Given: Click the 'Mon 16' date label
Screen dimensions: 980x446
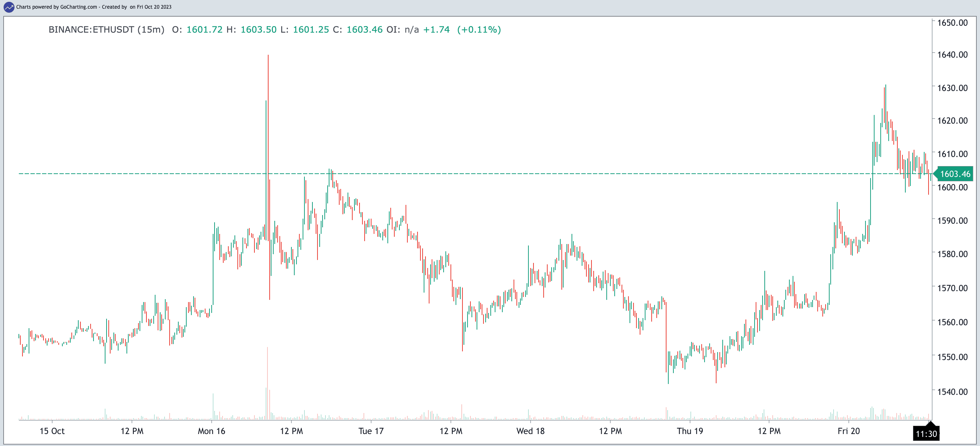Looking at the screenshot, I should [211, 431].
